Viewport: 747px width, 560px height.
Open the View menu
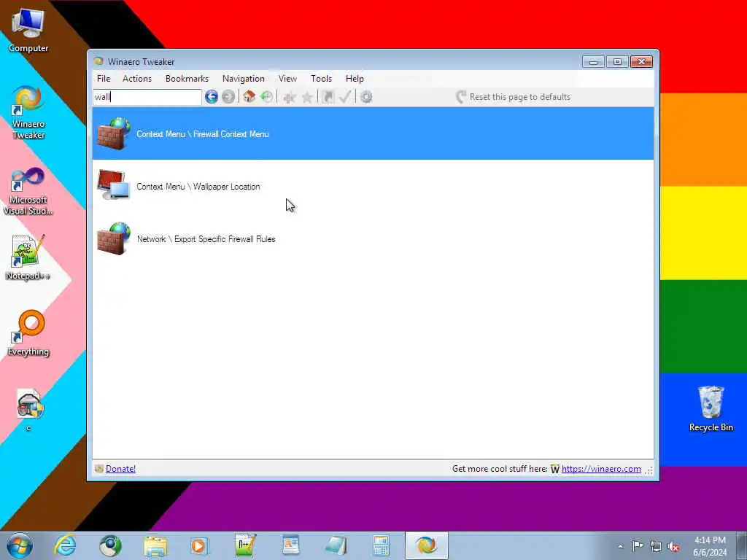[287, 79]
